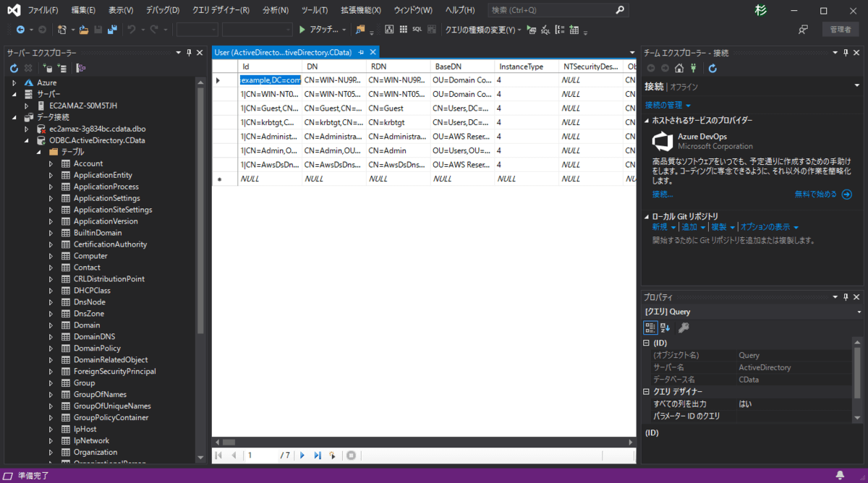Collapse the クエリ デザイナー property category
868x483 pixels.
(647, 391)
